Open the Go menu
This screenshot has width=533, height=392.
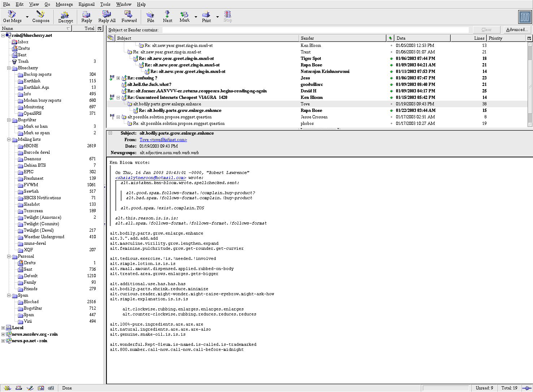click(x=47, y=4)
